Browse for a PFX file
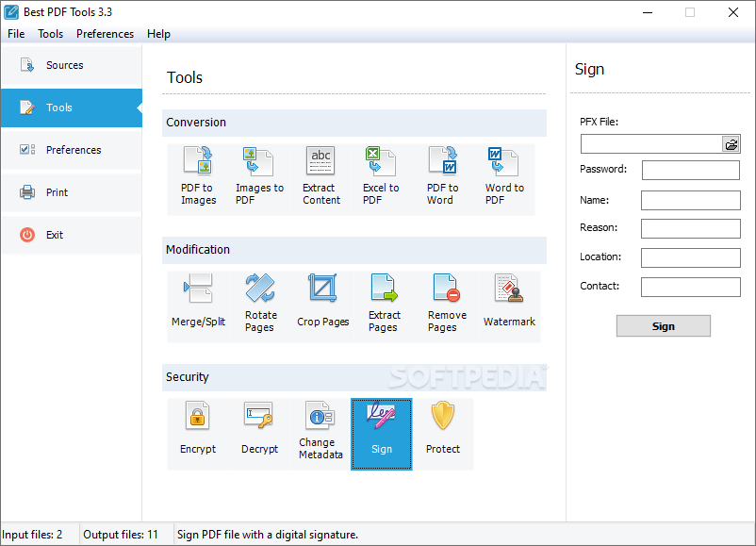 coord(731,143)
